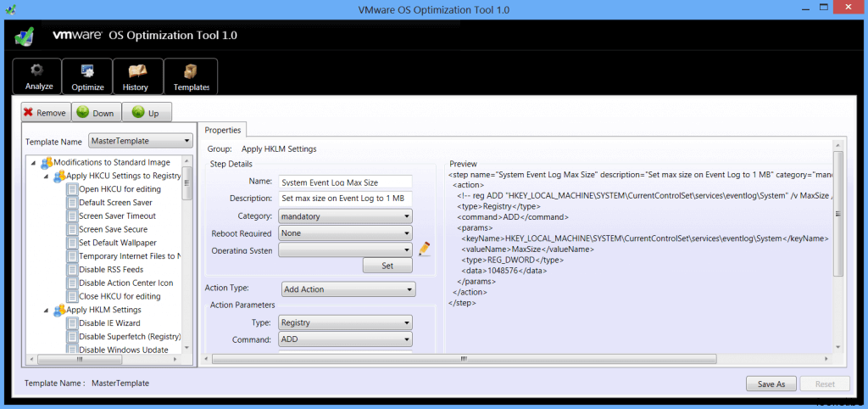The image size is (868, 409).
Task: Open the Type Registry dropdown
Action: click(x=346, y=322)
